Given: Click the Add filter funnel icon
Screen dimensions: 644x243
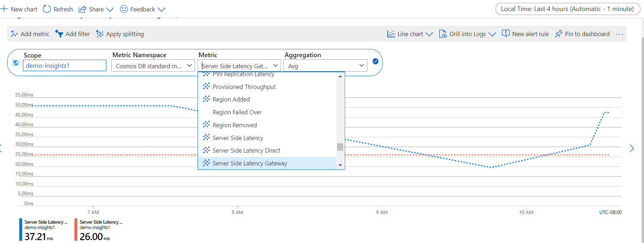Looking at the screenshot, I should (x=59, y=34).
